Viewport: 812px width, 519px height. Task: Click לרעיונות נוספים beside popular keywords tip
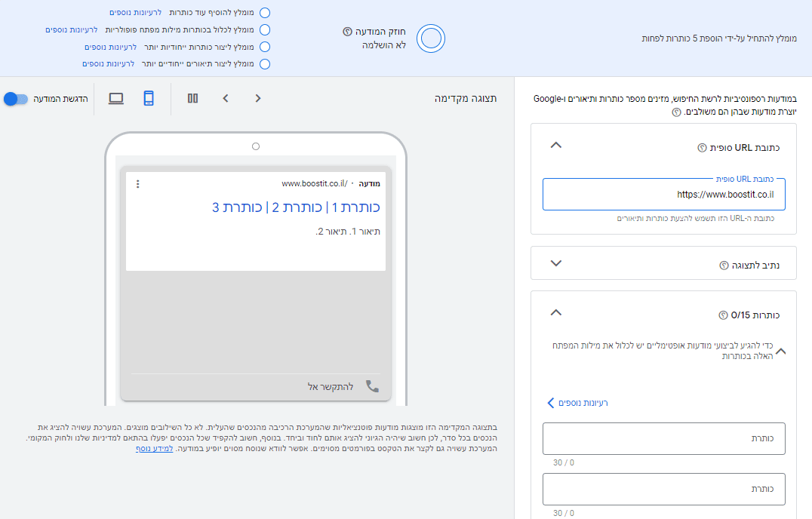coord(72,30)
